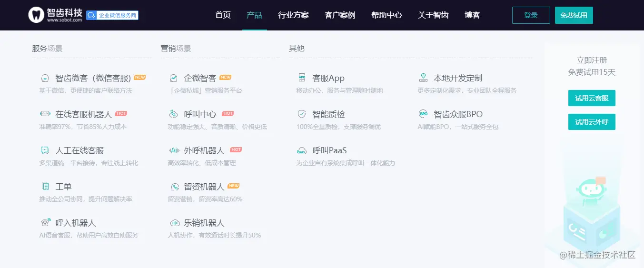Image resolution: width=644 pixels, height=268 pixels.
Task: Click the 外呼机器人 AI waveform icon
Action: coord(174,150)
